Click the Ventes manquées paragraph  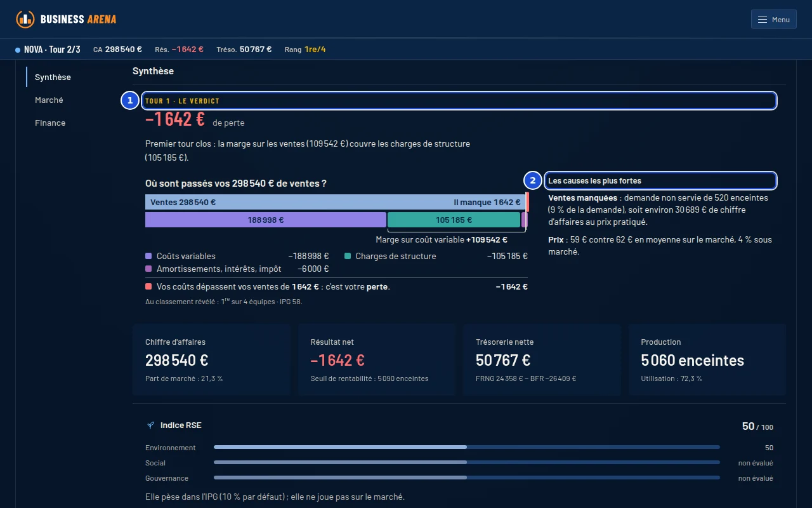[658, 210]
